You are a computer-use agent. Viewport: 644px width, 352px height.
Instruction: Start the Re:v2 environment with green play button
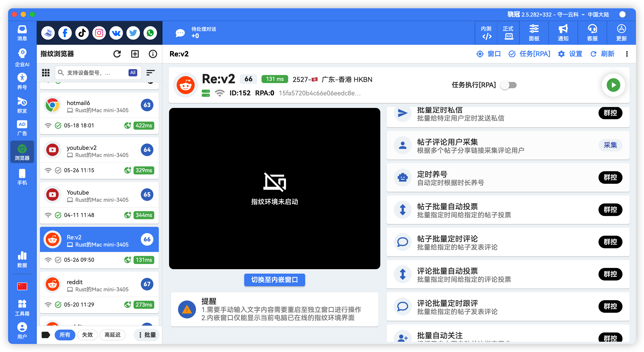coord(614,85)
